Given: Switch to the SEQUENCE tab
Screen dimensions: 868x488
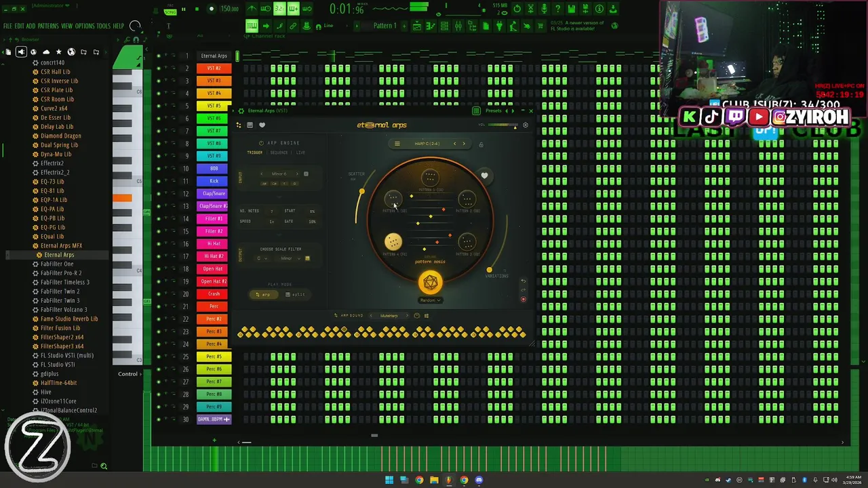Looking at the screenshot, I should 279,152.
